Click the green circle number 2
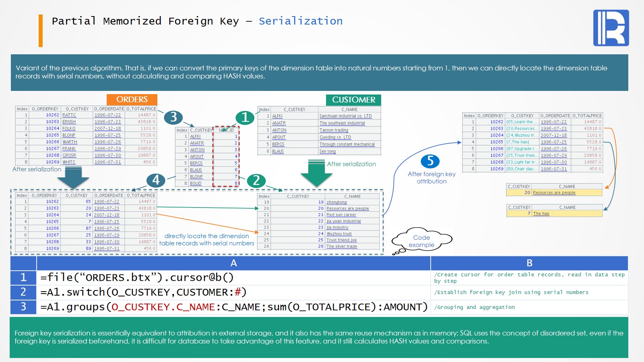Image resolution: width=644 pixels, height=362 pixels. click(256, 181)
